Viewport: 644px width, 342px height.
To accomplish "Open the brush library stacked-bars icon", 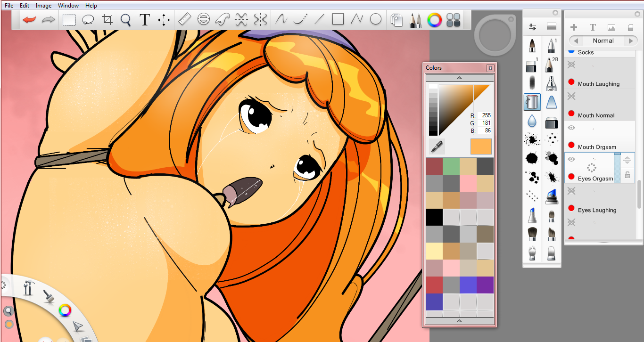I will 551,27.
